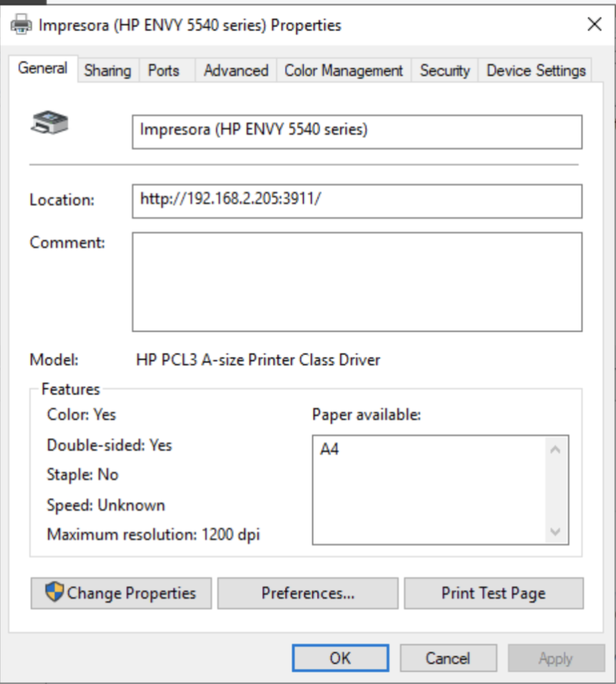This screenshot has height=684, width=616.
Task: Open the Color Management tab
Action: [x=343, y=70]
